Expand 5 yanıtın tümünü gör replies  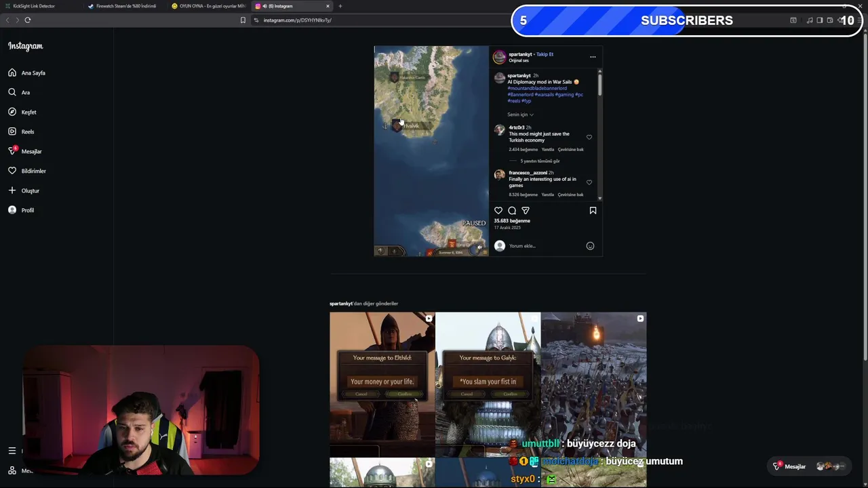pos(540,161)
